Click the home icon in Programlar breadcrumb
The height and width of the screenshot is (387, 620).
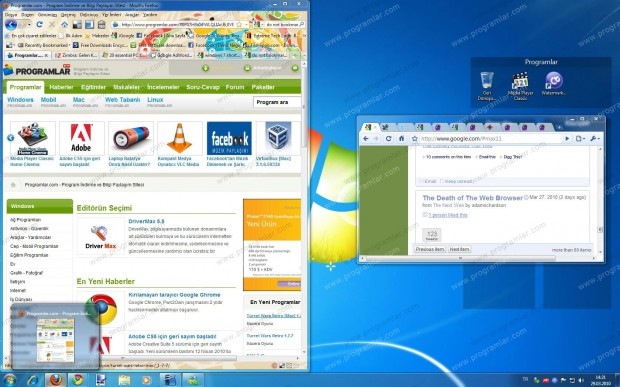(x=13, y=185)
